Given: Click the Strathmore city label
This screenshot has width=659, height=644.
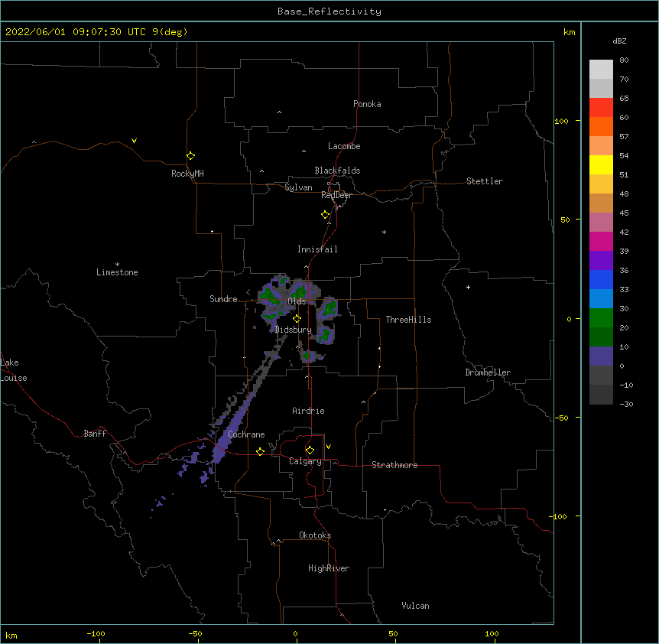Looking at the screenshot, I should tap(394, 465).
